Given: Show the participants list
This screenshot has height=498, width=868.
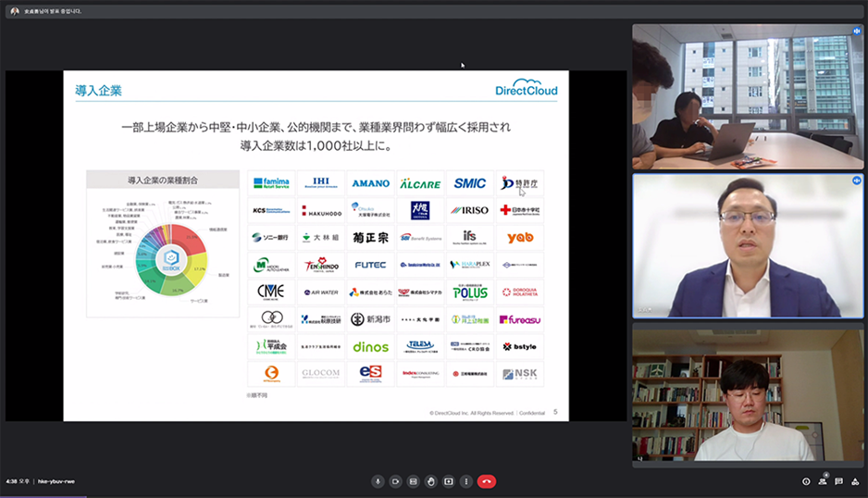Looking at the screenshot, I should pyautogui.click(x=823, y=481).
